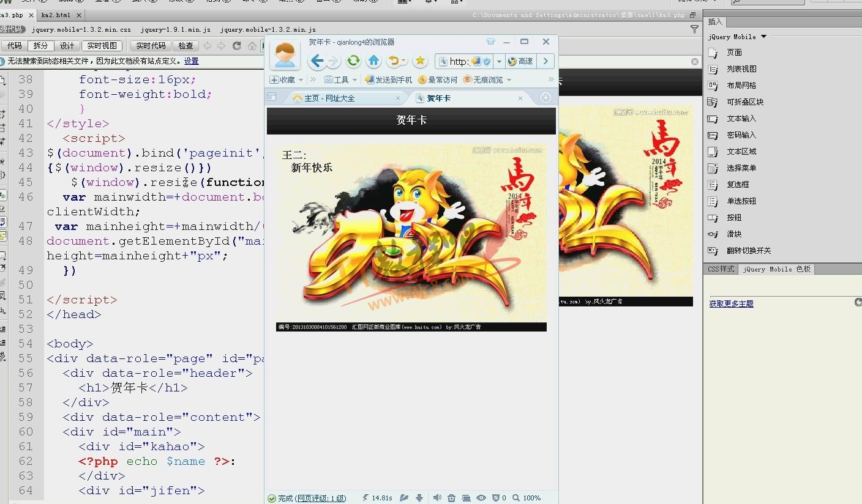
Task: Go back in the qianlong4 browser
Action: pyautogui.click(x=317, y=61)
